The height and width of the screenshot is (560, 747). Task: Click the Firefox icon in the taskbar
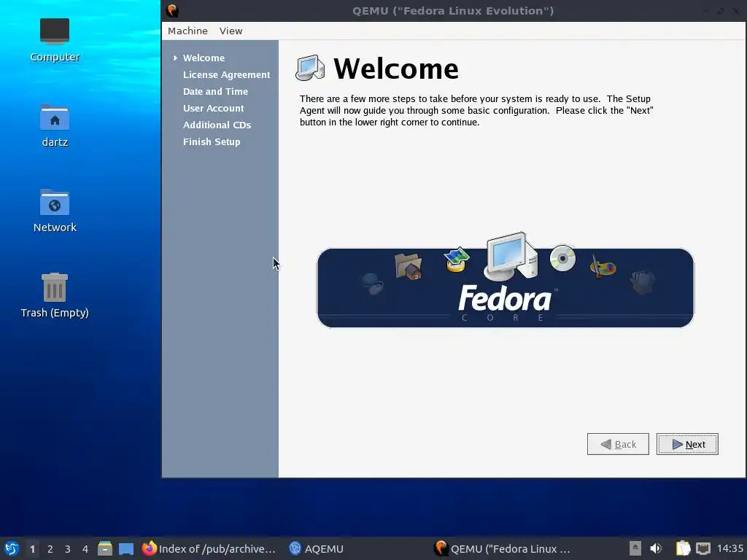[149, 548]
